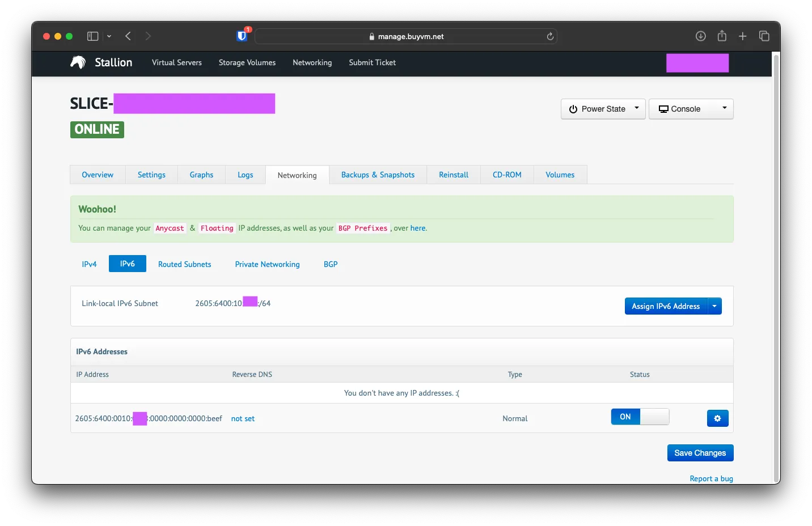Open Submit Ticket in top navigation

373,62
